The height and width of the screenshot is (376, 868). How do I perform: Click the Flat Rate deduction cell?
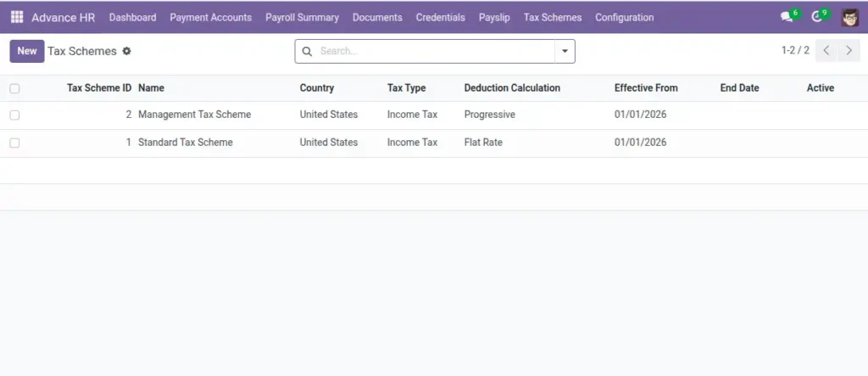tap(483, 142)
